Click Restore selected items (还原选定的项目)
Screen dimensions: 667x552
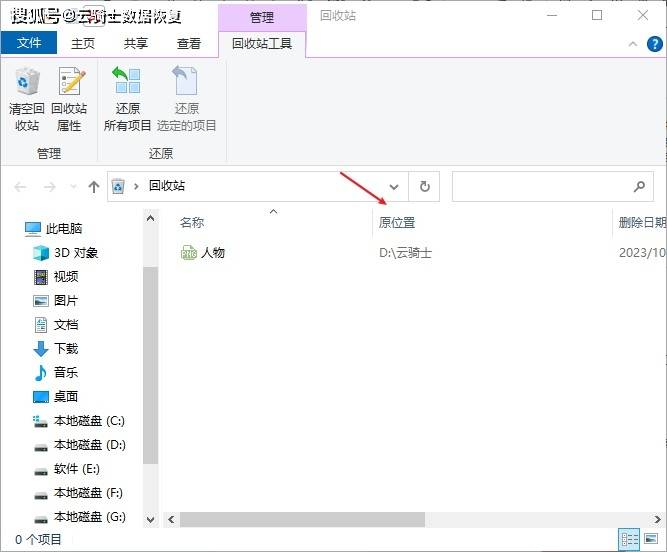click(x=186, y=100)
